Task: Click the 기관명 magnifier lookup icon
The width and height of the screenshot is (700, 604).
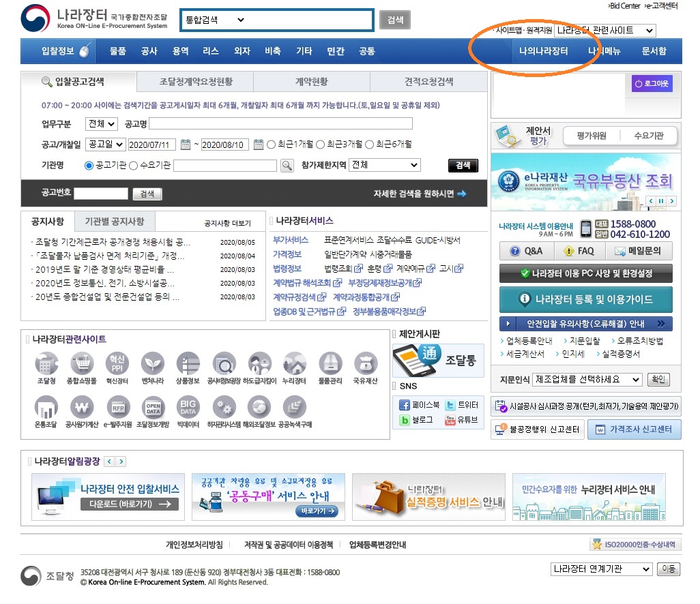Action: click(287, 166)
